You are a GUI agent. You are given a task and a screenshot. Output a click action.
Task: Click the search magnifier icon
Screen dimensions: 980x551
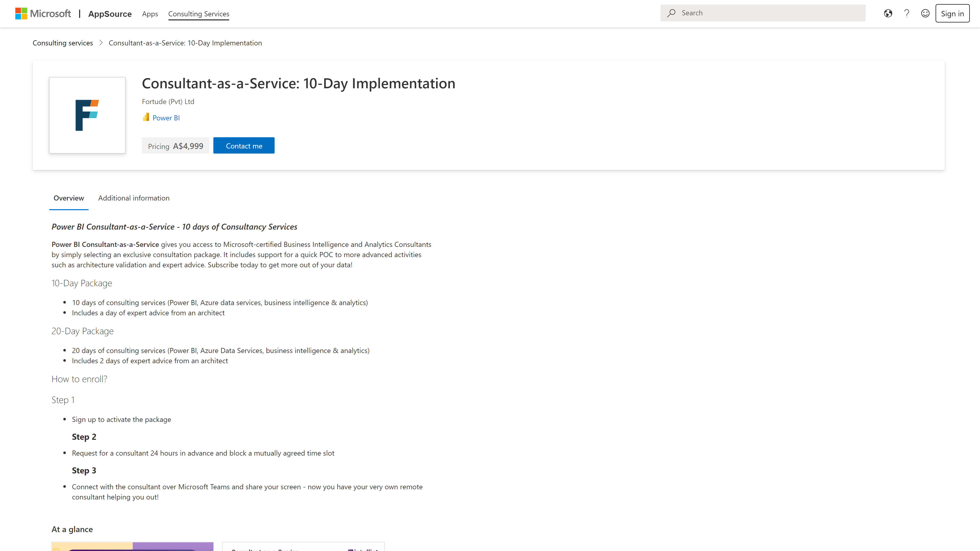click(x=671, y=13)
